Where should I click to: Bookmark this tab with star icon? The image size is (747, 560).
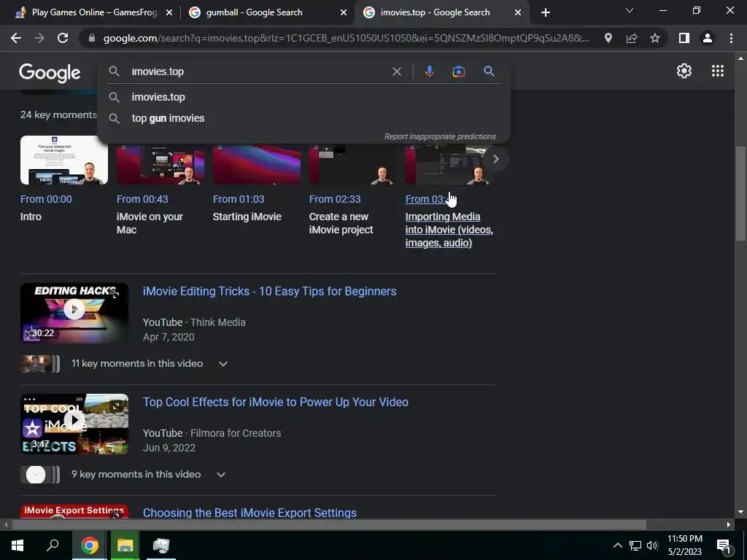click(655, 38)
